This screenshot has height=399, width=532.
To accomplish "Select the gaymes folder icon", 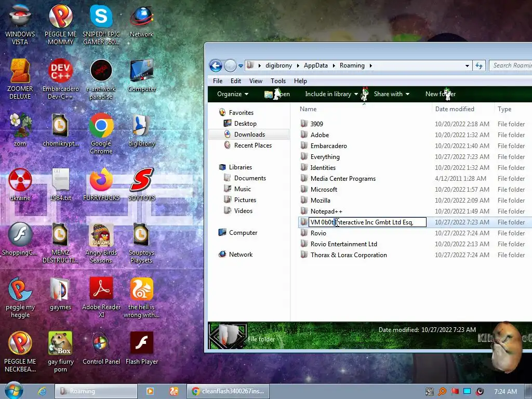I will point(60,294).
